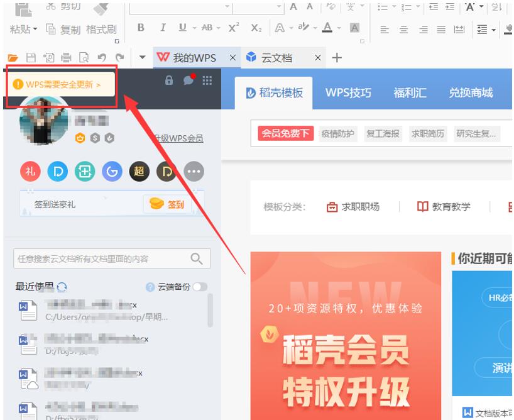Screen dimensions: 514x420
Task: Toggle character shading gray A icon
Action: click(x=354, y=28)
